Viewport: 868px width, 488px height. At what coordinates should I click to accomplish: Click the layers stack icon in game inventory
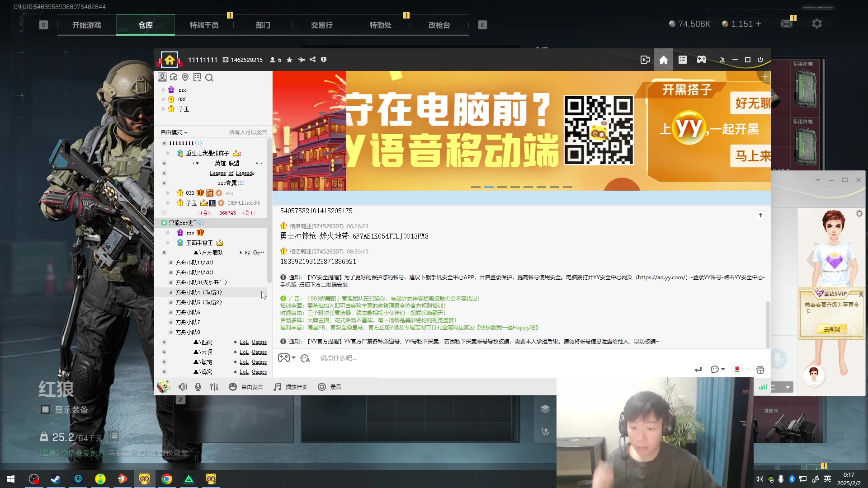point(545,409)
